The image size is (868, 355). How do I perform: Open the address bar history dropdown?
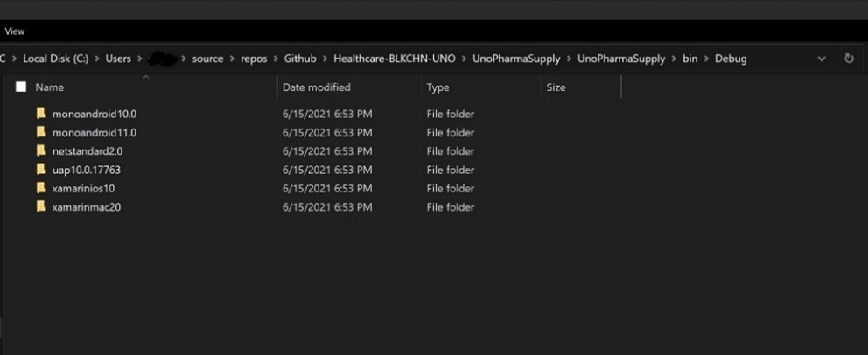pyautogui.click(x=822, y=59)
